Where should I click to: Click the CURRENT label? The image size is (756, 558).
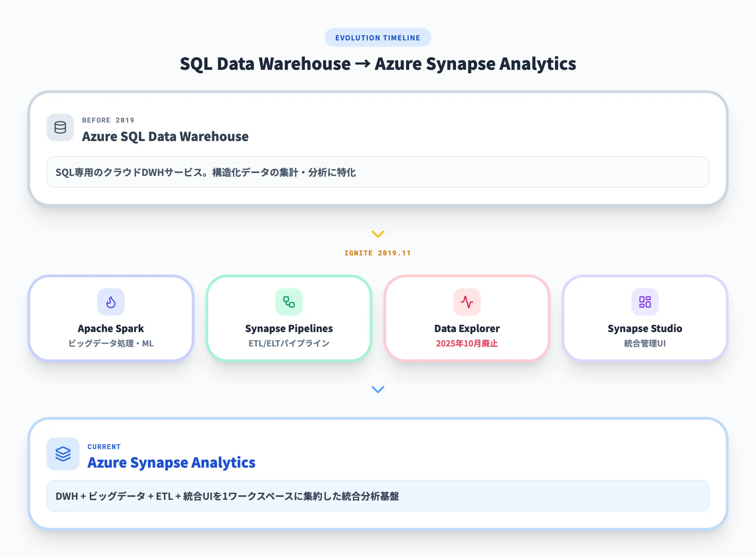pos(104,447)
